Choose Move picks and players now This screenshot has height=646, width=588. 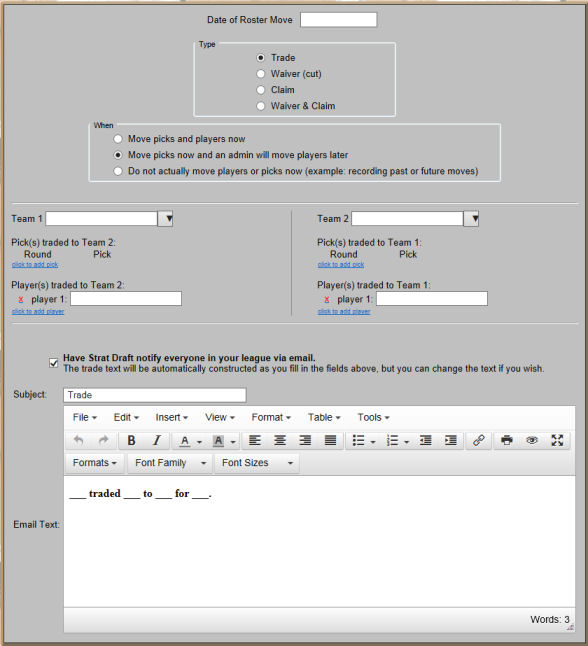(x=118, y=139)
